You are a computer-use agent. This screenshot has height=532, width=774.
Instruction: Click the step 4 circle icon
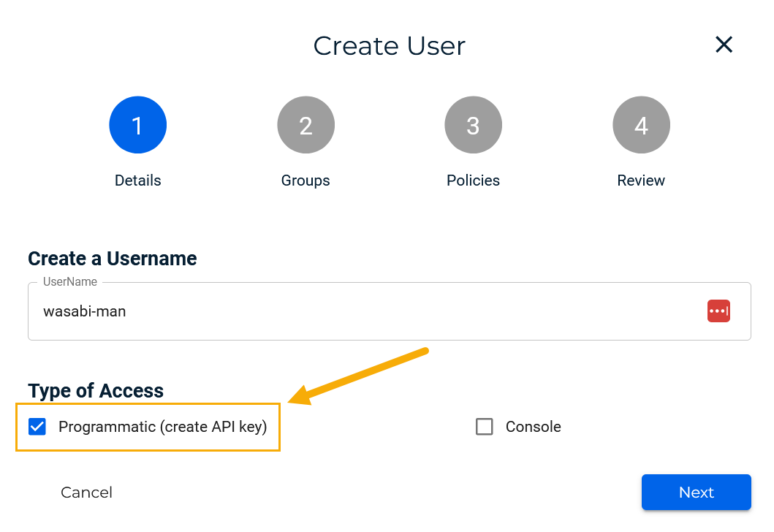[641, 126]
